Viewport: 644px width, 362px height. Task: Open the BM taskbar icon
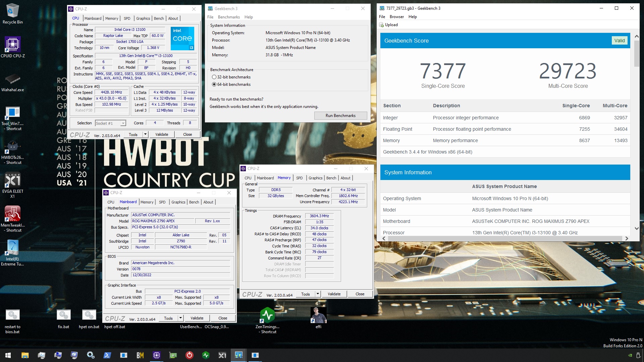pyautogui.click(x=140, y=355)
